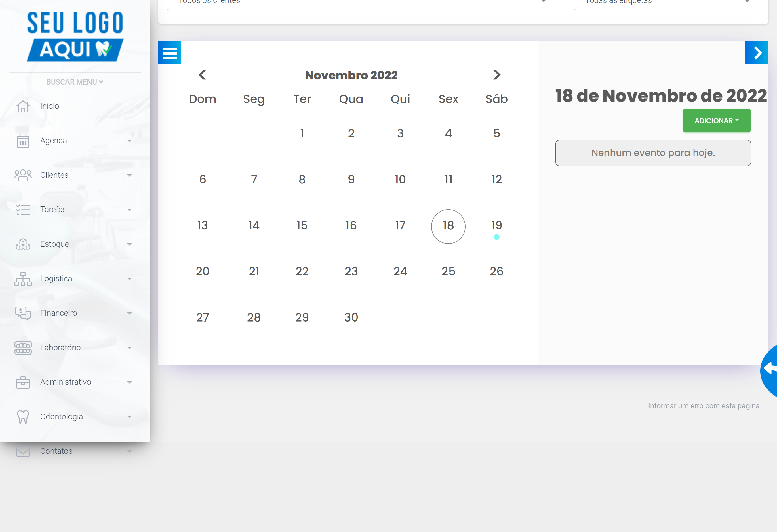Image resolution: width=777 pixels, height=532 pixels.
Task: Expand the Clientes menu arrow
Action: tap(129, 175)
